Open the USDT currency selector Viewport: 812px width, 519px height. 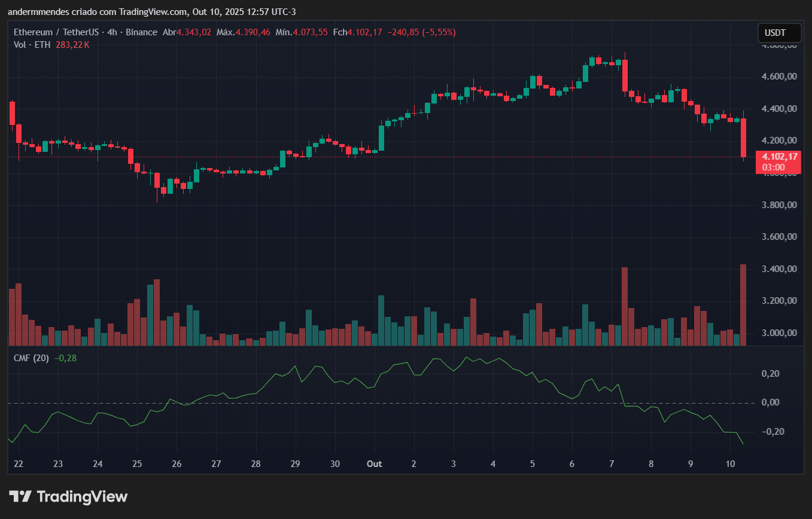[x=775, y=33]
